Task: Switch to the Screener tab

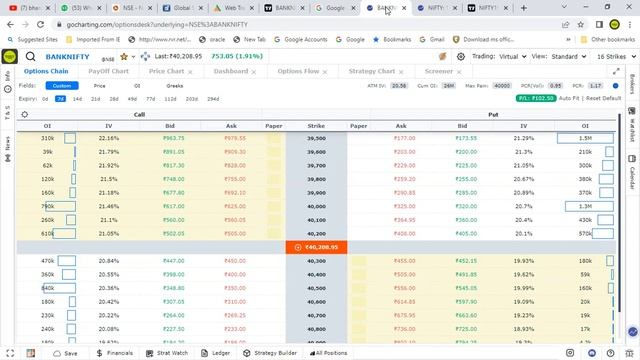Action: pos(439,71)
